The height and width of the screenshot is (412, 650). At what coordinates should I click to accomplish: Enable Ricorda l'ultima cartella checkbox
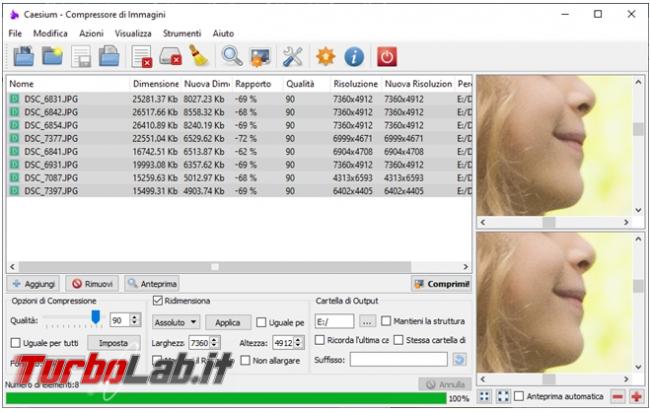pyautogui.click(x=320, y=340)
